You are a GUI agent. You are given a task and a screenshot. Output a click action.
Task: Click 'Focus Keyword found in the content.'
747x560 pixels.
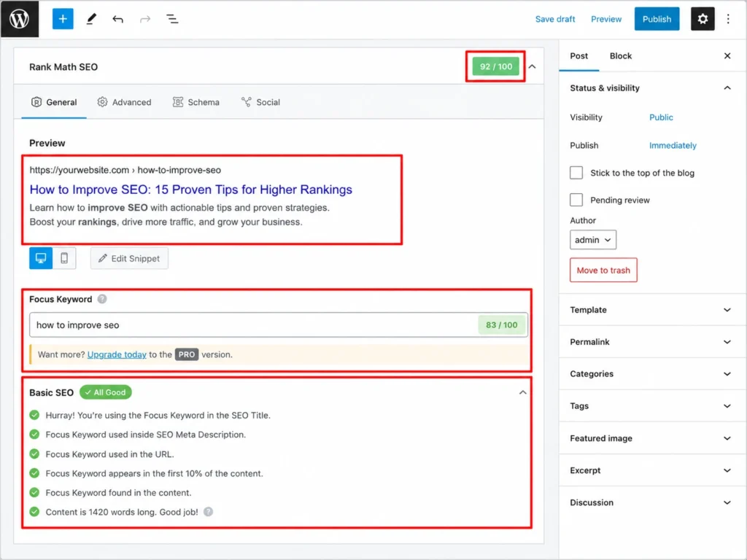point(119,493)
